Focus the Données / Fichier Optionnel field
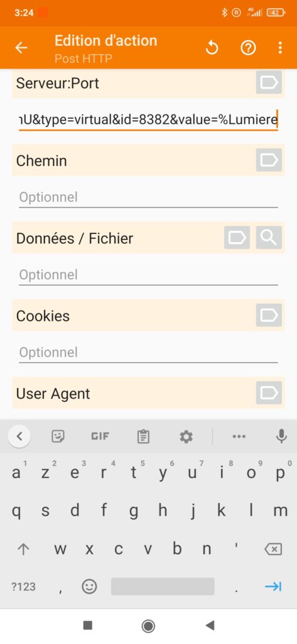The height and width of the screenshot is (644, 297). [x=148, y=275]
